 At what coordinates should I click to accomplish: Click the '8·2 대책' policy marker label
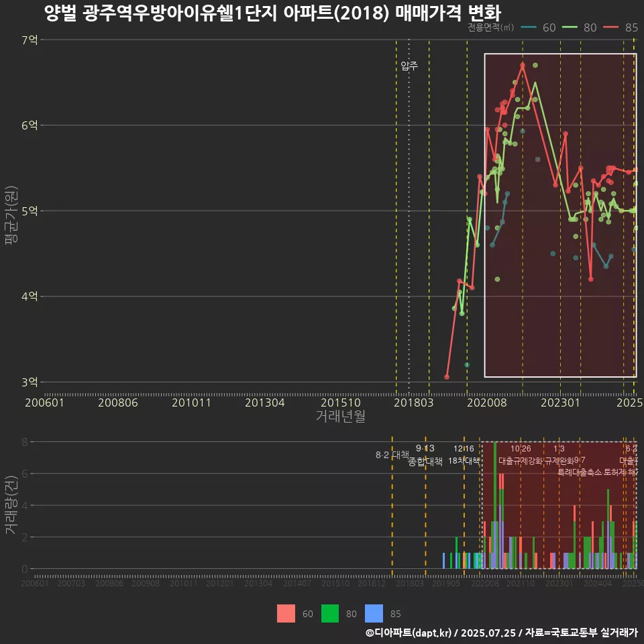[392, 455]
